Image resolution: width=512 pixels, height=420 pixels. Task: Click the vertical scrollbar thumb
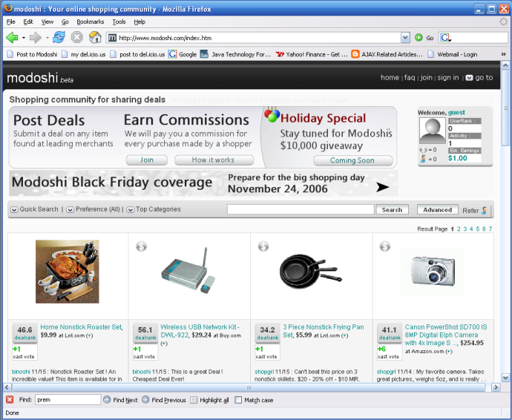(505, 108)
